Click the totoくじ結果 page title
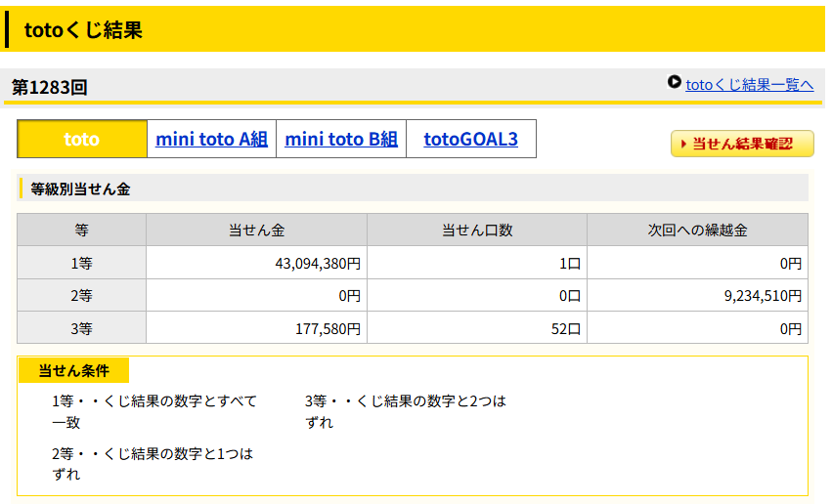832x504 pixels. pos(83,29)
